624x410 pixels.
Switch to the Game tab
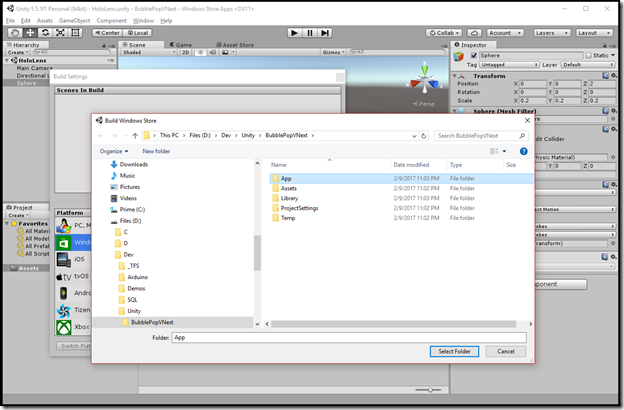(x=181, y=45)
